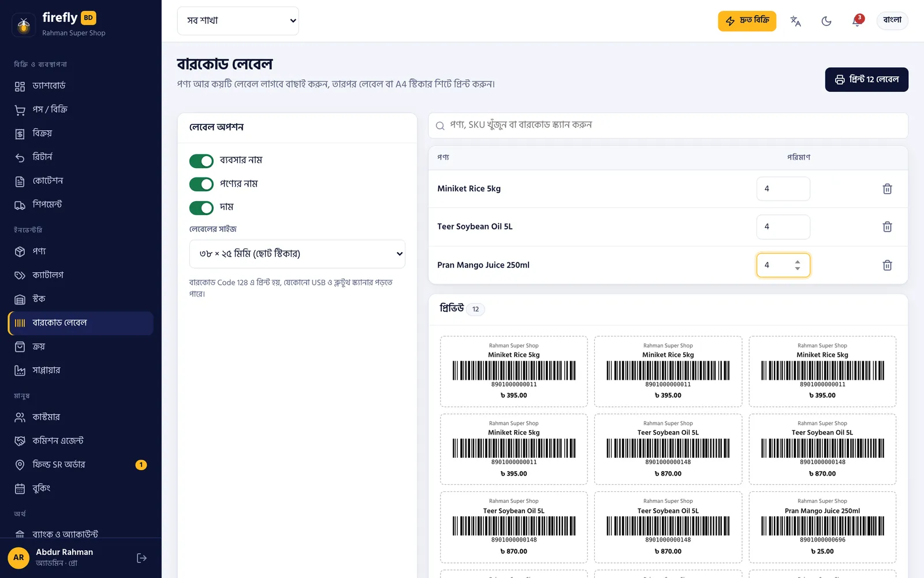Click the product search or barcode scan field

tap(668, 125)
